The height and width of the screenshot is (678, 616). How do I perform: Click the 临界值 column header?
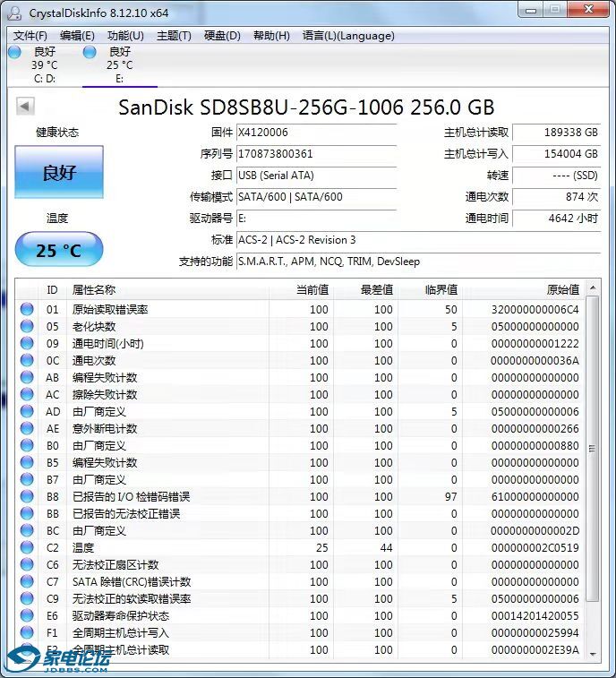pyautogui.click(x=430, y=289)
